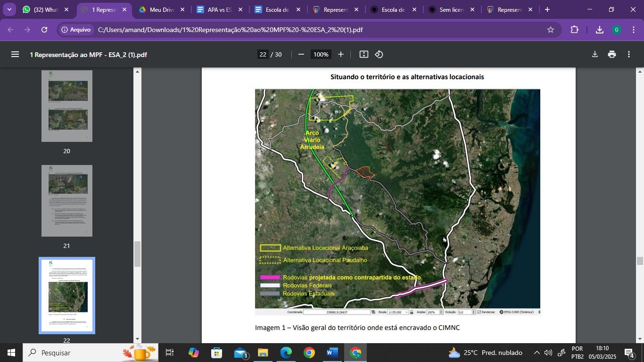The image size is (644, 362).
Task: Click the fit to page icon
Action: tap(363, 54)
